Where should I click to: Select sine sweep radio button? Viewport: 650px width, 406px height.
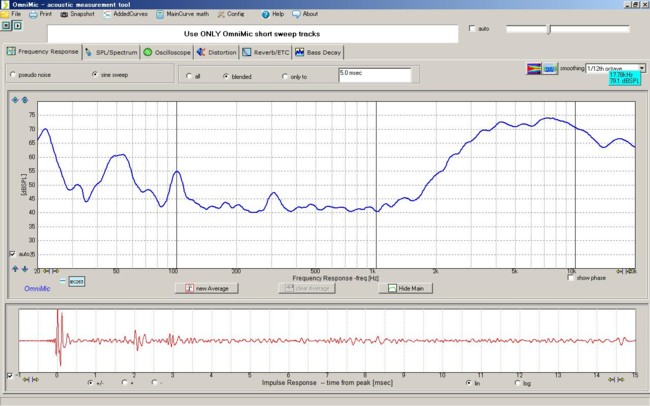pos(95,74)
